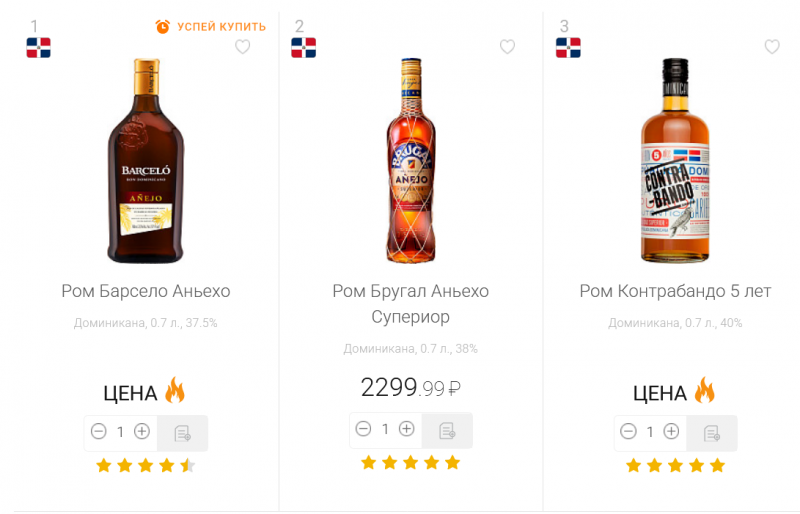
Task: Click the Успей купить alarm clock icon
Action: 163,27
